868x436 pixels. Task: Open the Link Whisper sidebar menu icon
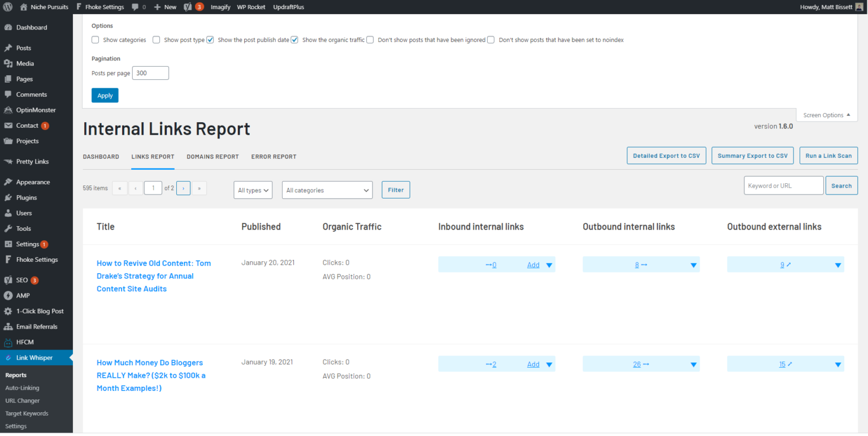coord(10,357)
